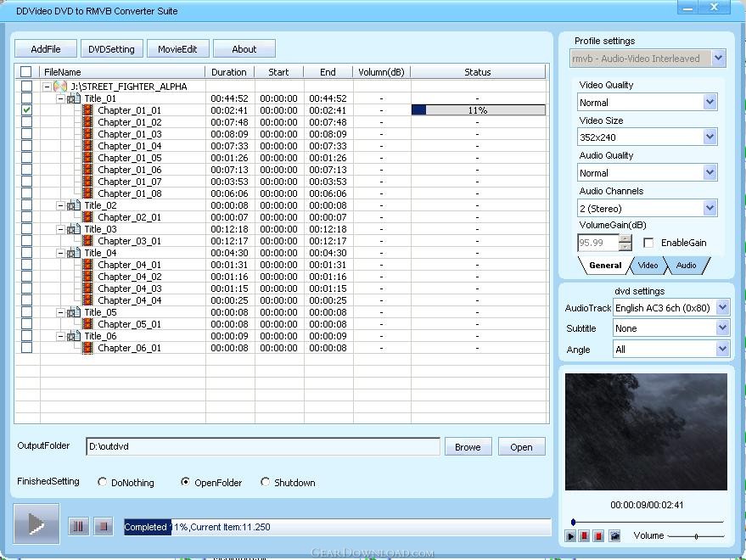Select the DoNothing radio button
Viewport: 746px width, 560px height.
(x=102, y=482)
